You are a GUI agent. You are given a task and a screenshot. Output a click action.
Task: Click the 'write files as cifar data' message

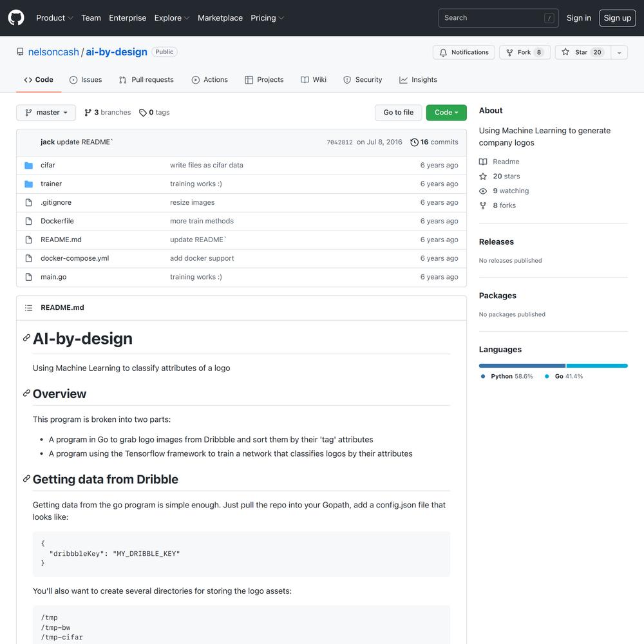pyautogui.click(x=207, y=165)
